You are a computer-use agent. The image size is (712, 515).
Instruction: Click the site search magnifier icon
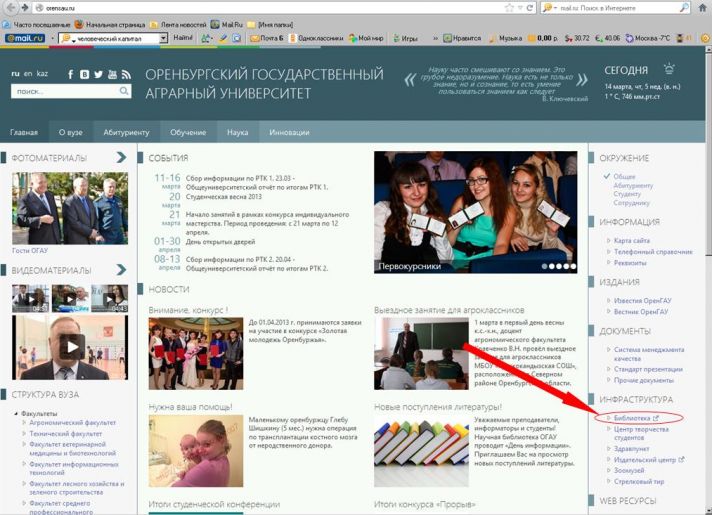(124, 91)
